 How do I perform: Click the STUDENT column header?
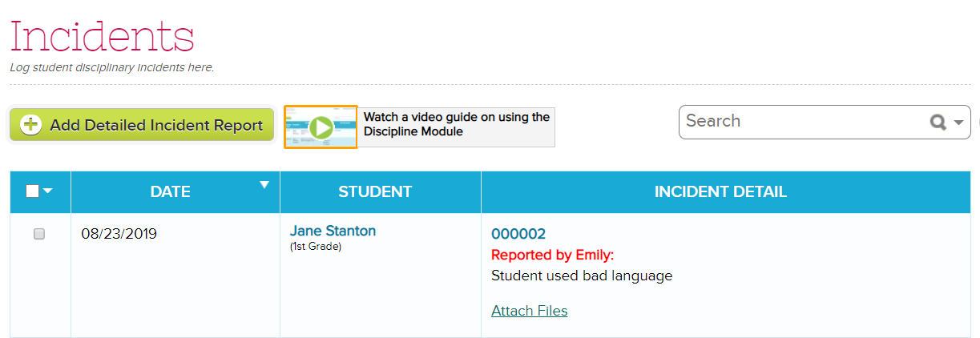(x=375, y=191)
